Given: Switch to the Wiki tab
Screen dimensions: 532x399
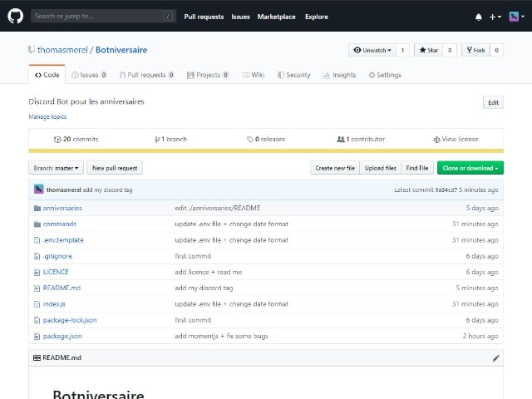Looking at the screenshot, I should (254, 75).
